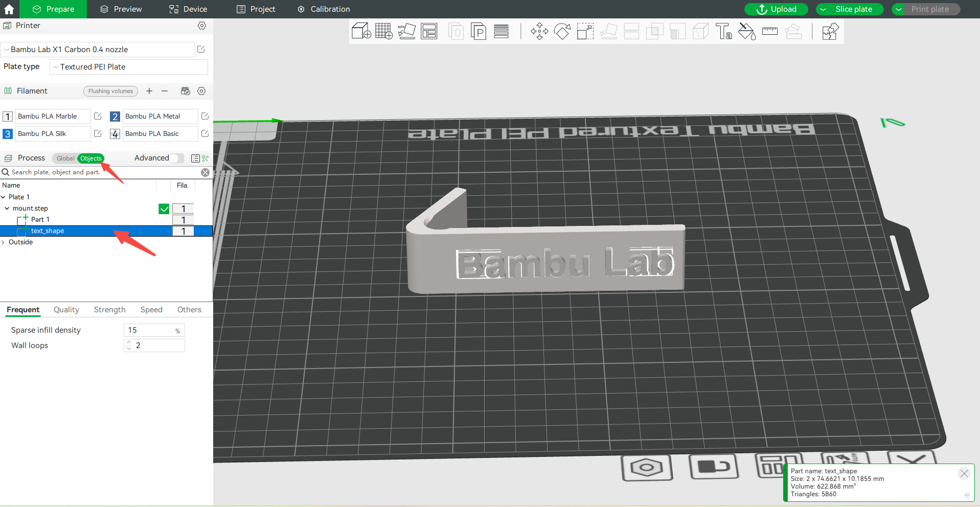
Task: Collapse the Plate 1 tree node
Action: (3, 197)
